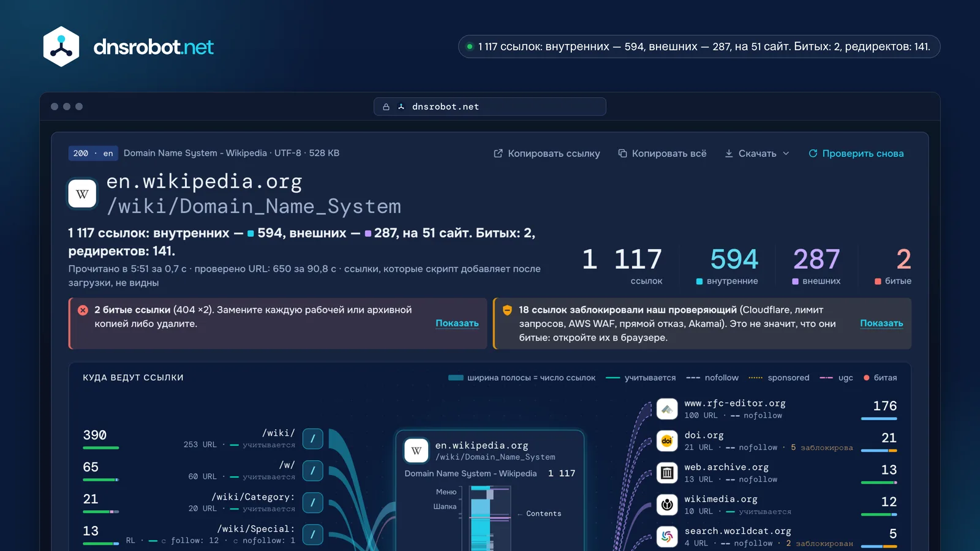
Task: Click the 287 внешних stat
Action: [x=816, y=265]
